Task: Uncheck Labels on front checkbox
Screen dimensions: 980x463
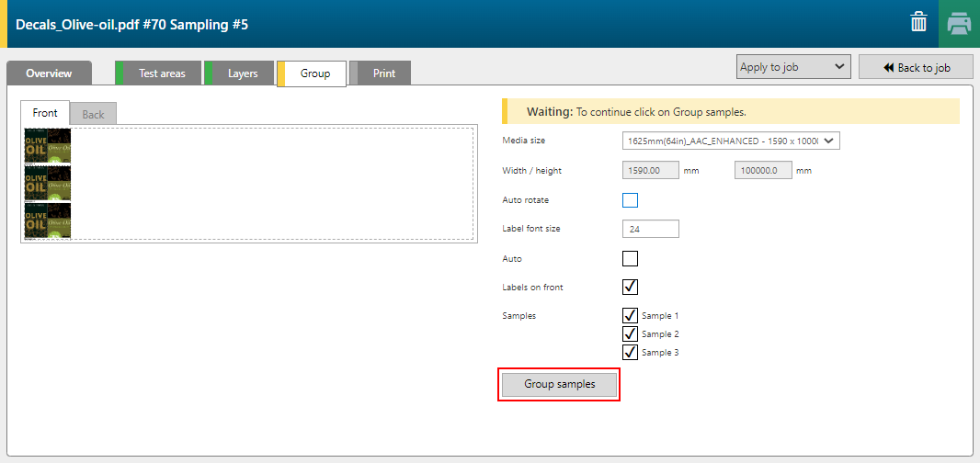Action: click(x=630, y=288)
